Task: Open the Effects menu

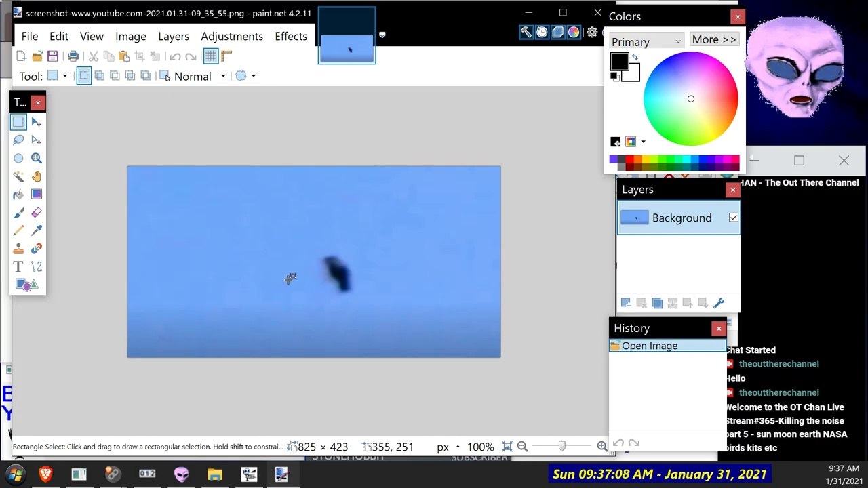Action: click(x=291, y=36)
